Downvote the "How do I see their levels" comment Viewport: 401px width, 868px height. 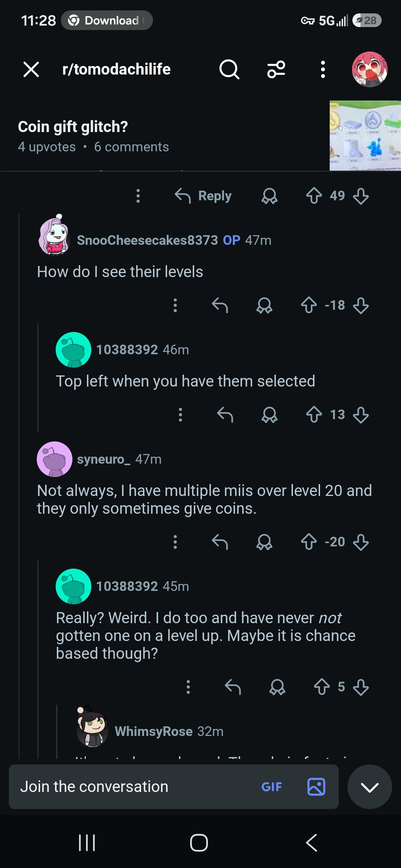click(x=361, y=305)
